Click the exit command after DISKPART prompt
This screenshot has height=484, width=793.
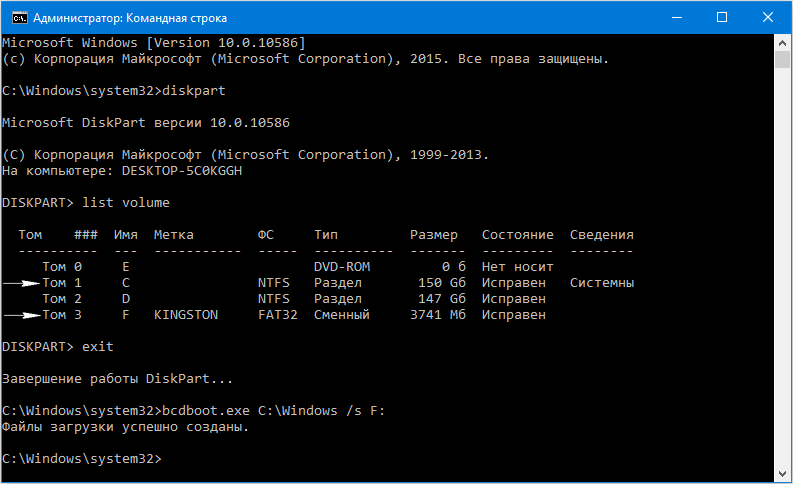[x=98, y=347]
